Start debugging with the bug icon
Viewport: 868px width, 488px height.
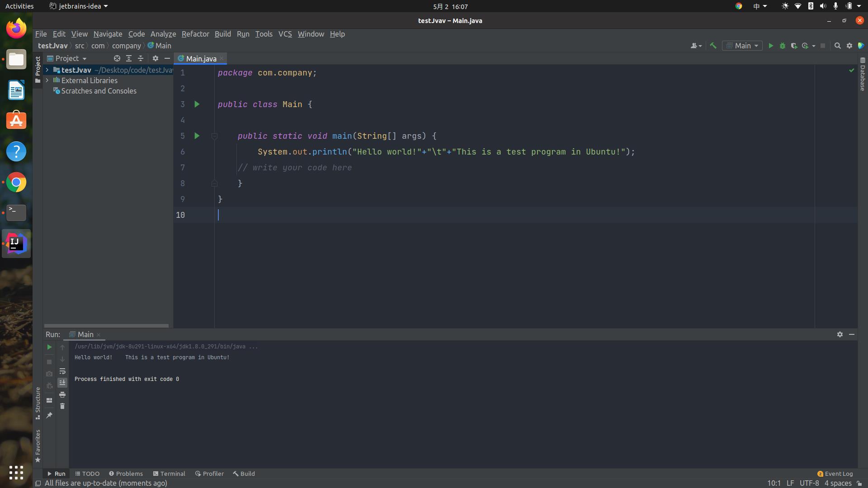click(783, 46)
